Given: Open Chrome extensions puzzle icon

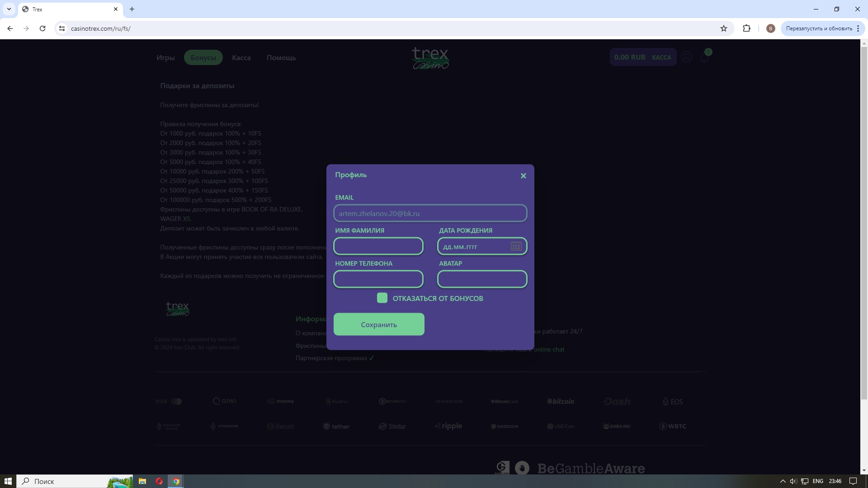Looking at the screenshot, I should coord(746,28).
